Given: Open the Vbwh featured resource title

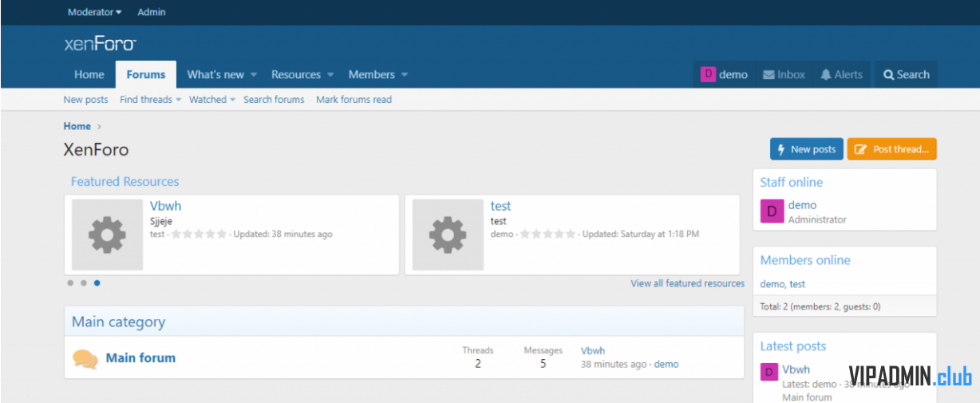Looking at the screenshot, I should pyautogui.click(x=166, y=206).
